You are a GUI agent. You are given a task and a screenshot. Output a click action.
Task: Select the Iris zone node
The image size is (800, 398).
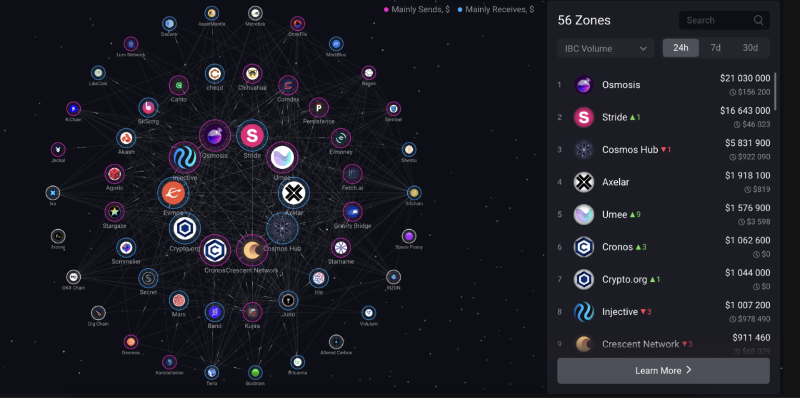(318, 278)
